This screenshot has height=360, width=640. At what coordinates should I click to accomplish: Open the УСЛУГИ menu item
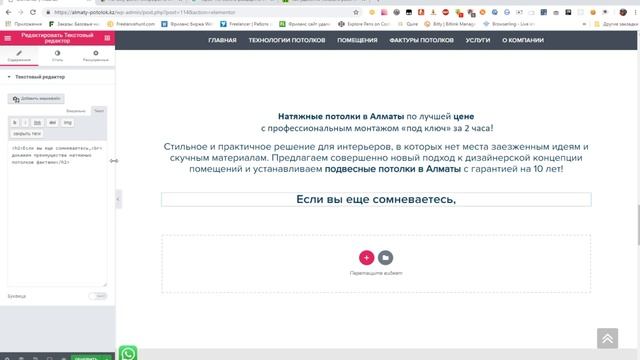click(478, 40)
